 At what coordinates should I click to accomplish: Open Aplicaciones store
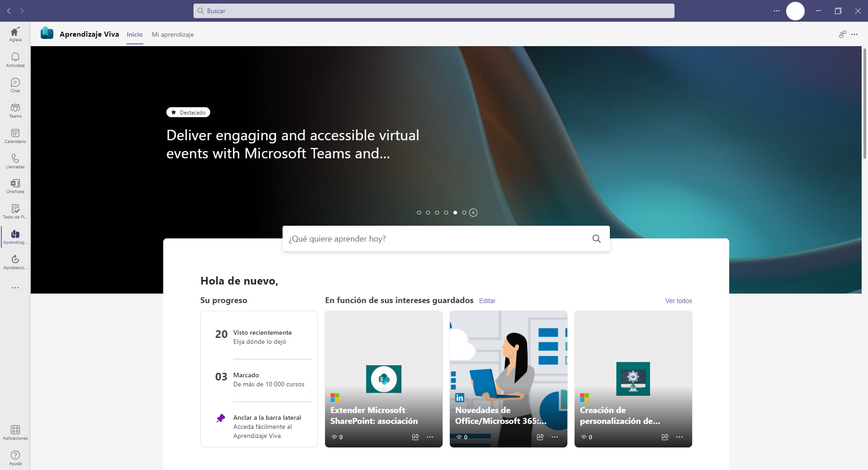coord(15,432)
